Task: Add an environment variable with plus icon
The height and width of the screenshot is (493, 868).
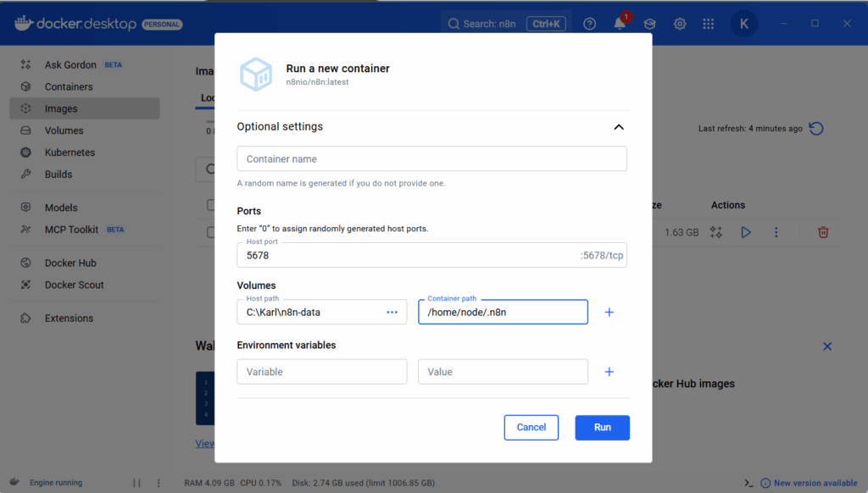Action: (609, 372)
